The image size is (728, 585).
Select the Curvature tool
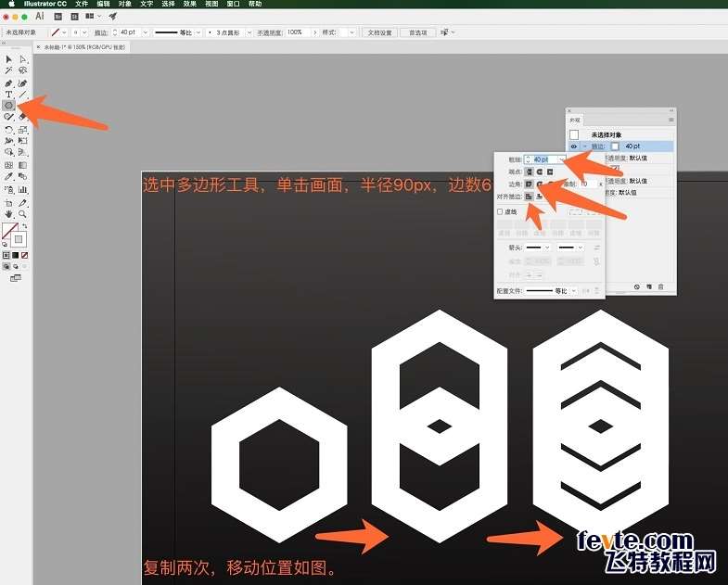(x=23, y=83)
